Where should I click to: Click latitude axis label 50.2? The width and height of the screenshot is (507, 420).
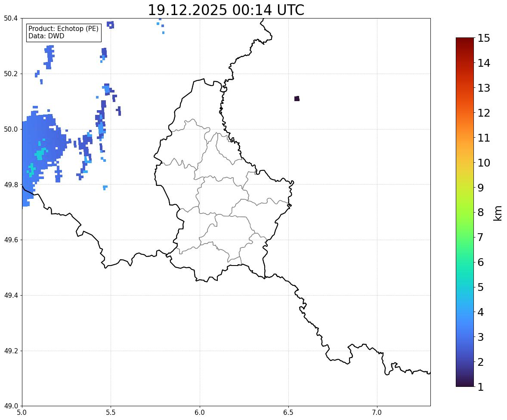click(x=11, y=74)
